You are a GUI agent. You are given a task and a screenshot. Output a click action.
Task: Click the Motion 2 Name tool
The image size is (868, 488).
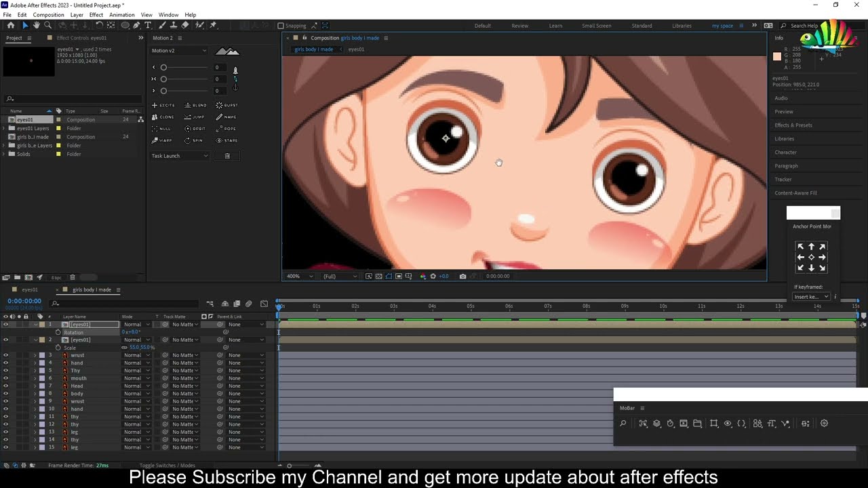point(226,117)
